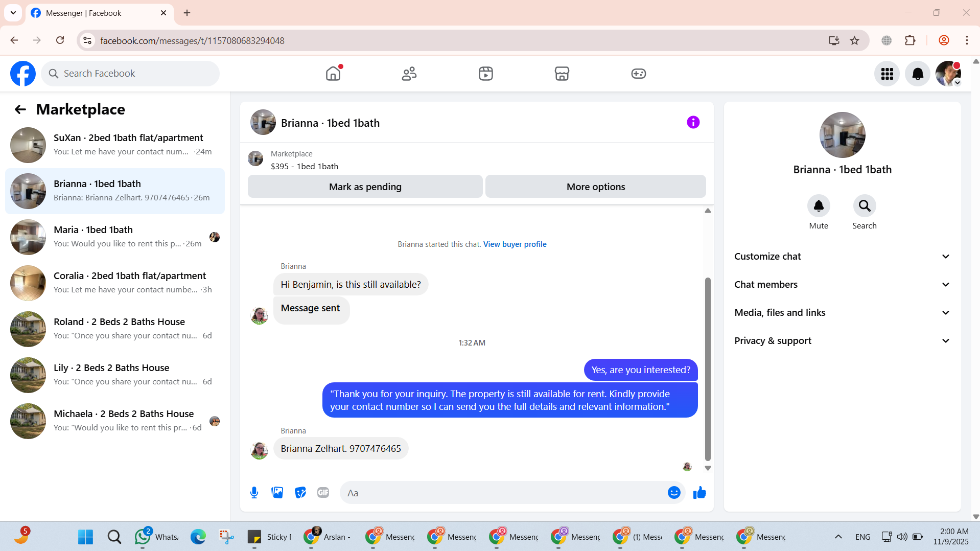The width and height of the screenshot is (980, 551).
Task: Install app icon in address bar
Action: (x=834, y=40)
